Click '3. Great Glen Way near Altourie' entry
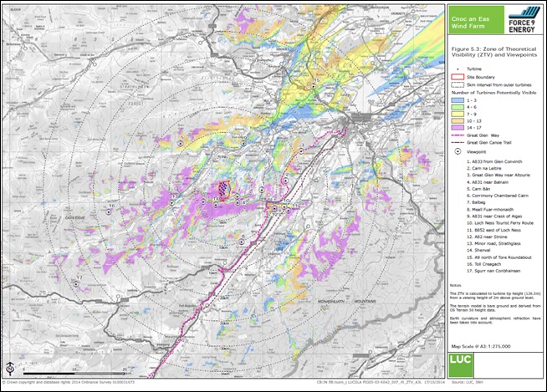Screen dimensions: 547x392 click(x=498, y=175)
